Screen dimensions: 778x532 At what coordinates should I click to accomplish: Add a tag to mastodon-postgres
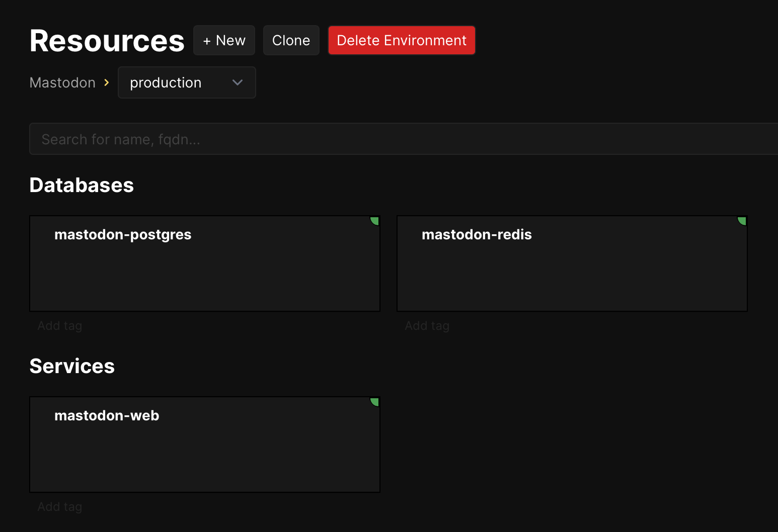59,325
